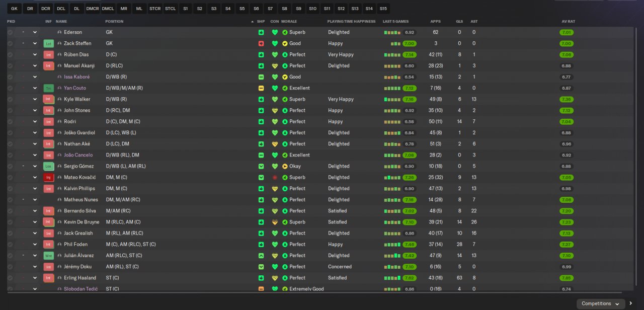Expand position selection chevron for John Stones
The width and height of the screenshot is (644, 310).
pos(35,110)
